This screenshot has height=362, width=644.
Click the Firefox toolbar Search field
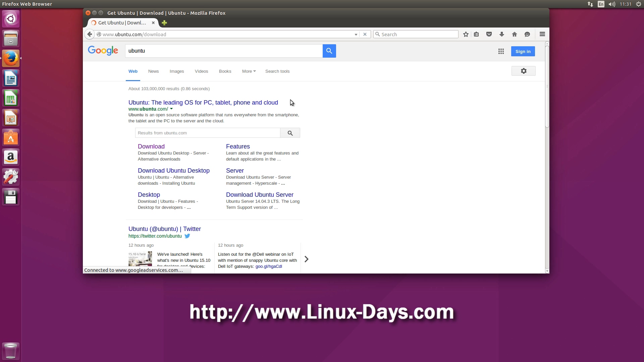(416, 34)
